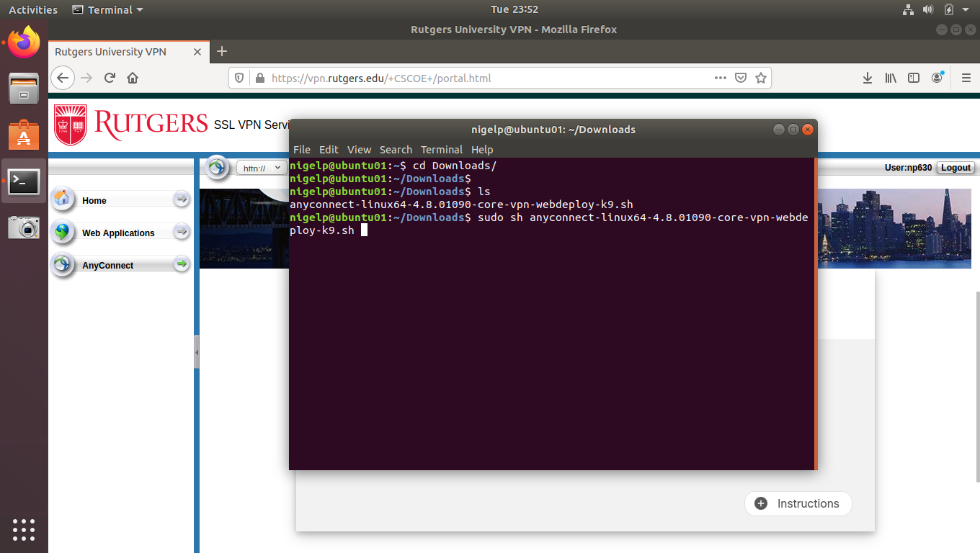This screenshot has height=553, width=980.
Task: Click the Instructions button
Action: (x=798, y=503)
